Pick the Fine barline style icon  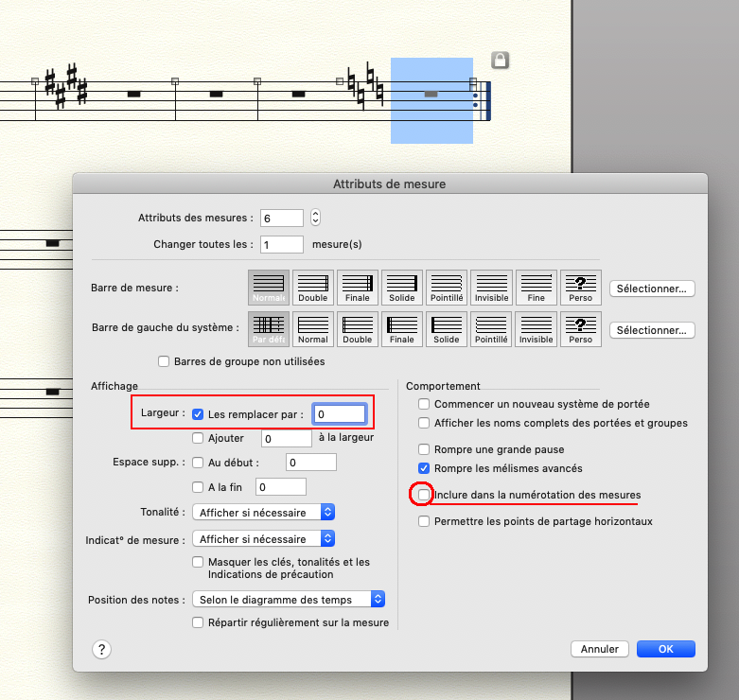[x=536, y=287]
